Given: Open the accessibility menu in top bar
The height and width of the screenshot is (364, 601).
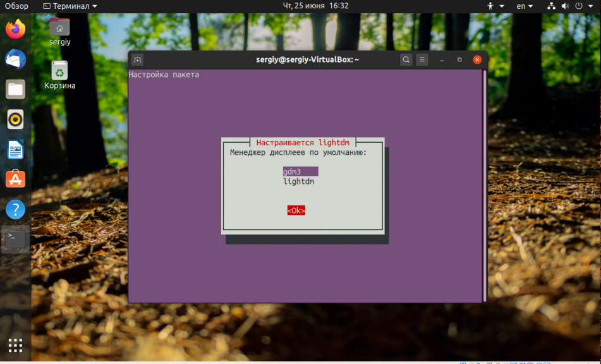Looking at the screenshot, I should (x=495, y=6).
